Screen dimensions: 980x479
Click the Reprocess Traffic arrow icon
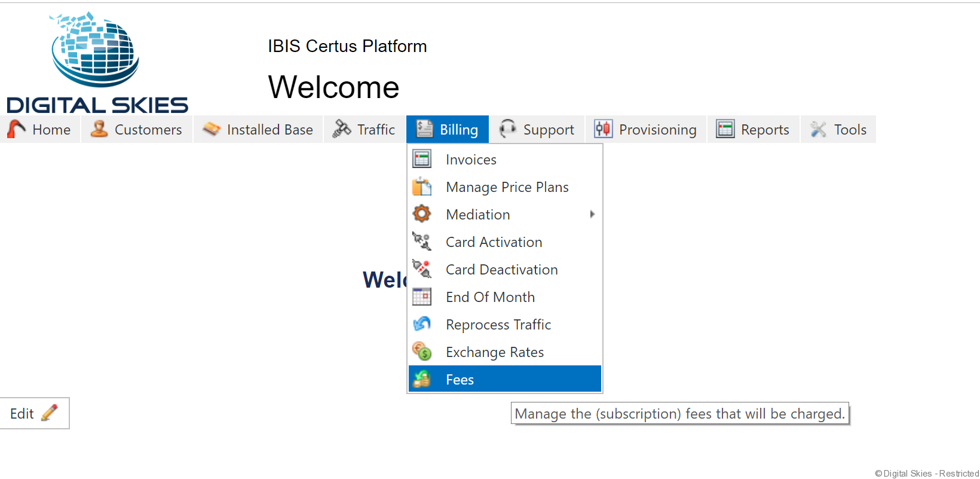click(x=422, y=324)
